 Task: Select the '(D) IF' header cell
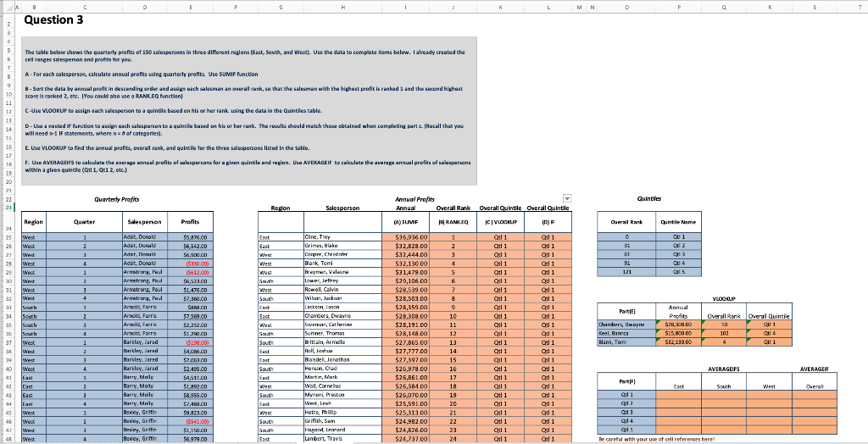(x=548, y=222)
